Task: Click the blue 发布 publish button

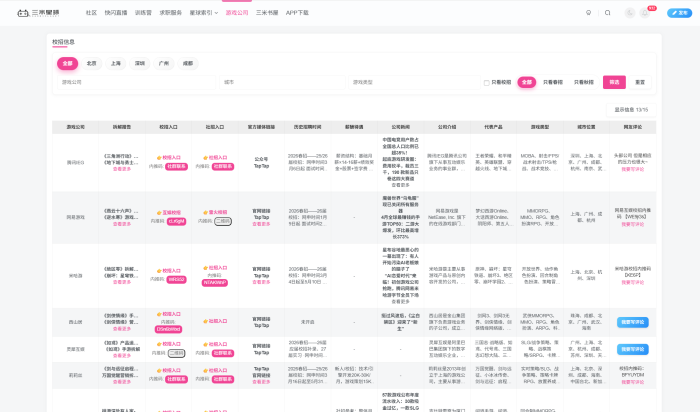Action: (x=679, y=13)
